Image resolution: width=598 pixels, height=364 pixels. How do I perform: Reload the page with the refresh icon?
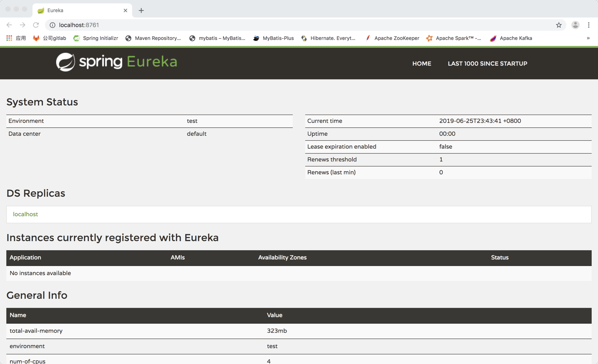click(36, 25)
